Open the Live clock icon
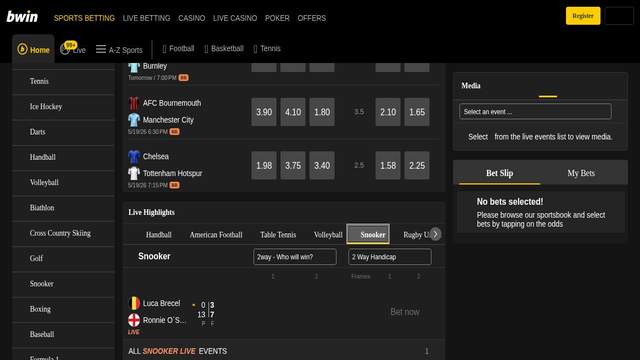This screenshot has width=640, height=360. tap(65, 49)
